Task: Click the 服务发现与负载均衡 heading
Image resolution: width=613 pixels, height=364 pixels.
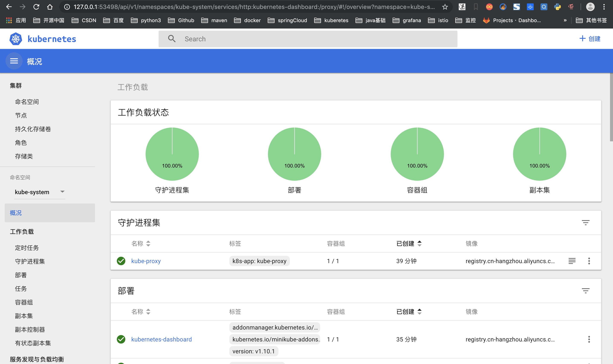Action: (37, 359)
